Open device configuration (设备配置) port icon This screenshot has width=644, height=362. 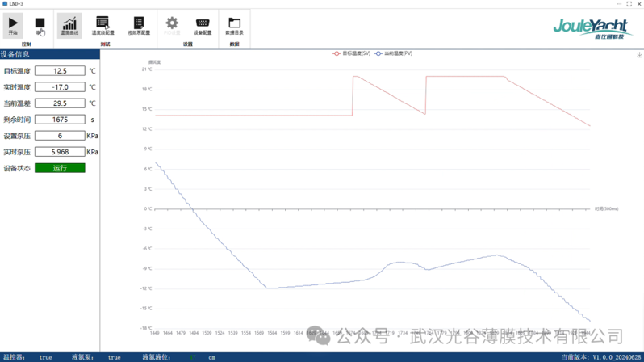click(x=203, y=25)
